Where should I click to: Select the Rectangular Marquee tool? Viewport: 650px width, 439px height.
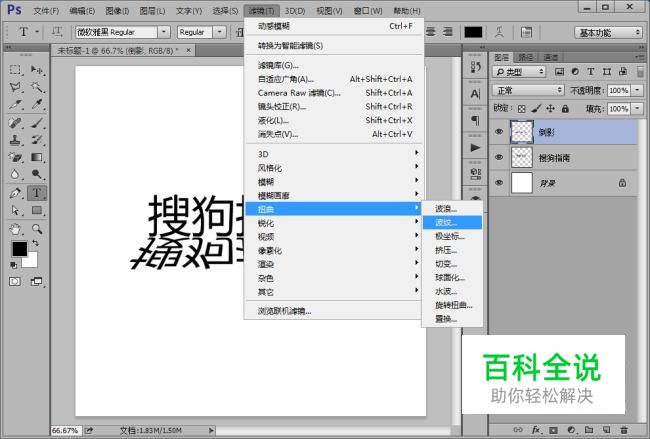tap(15, 70)
